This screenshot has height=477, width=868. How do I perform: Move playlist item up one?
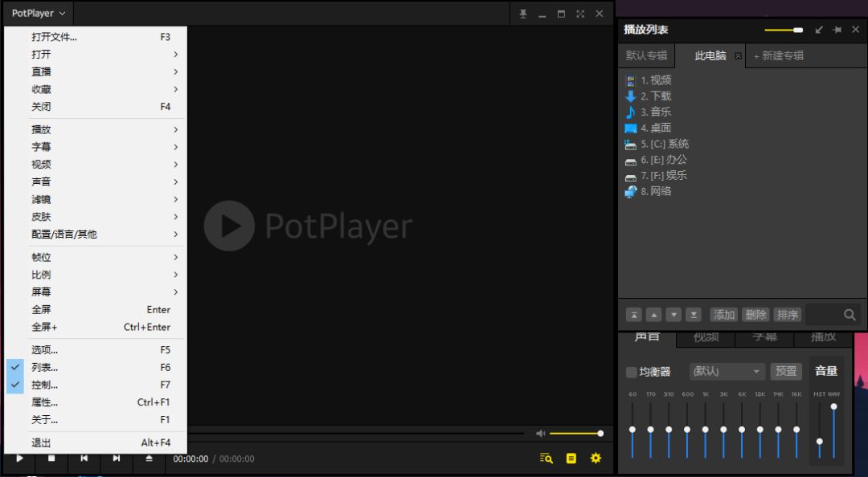pyautogui.click(x=653, y=315)
